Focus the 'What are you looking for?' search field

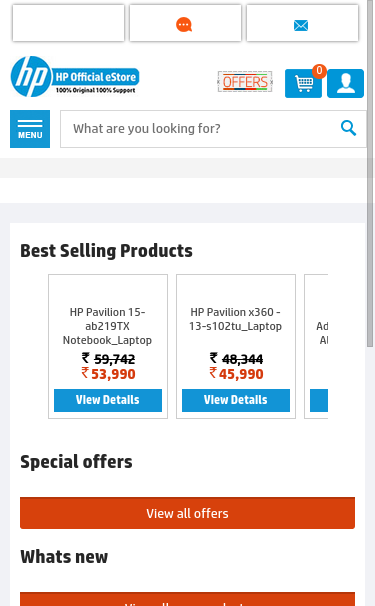tap(213, 129)
